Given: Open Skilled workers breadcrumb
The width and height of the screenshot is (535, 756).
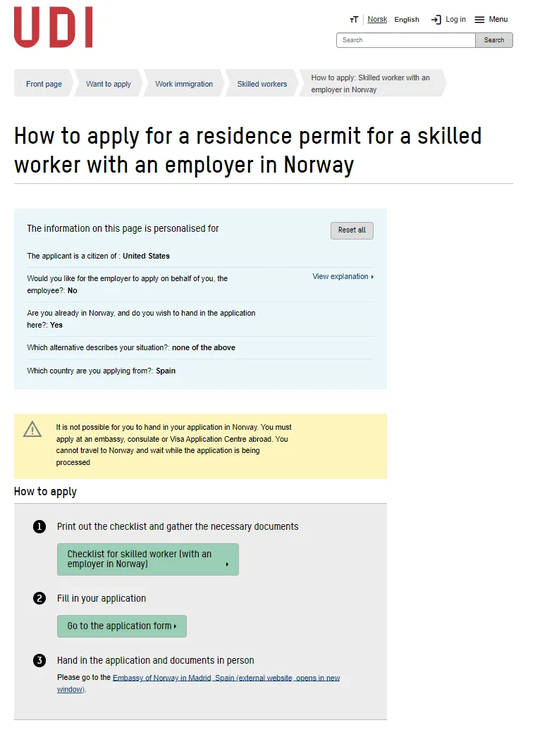Looking at the screenshot, I should (262, 84).
